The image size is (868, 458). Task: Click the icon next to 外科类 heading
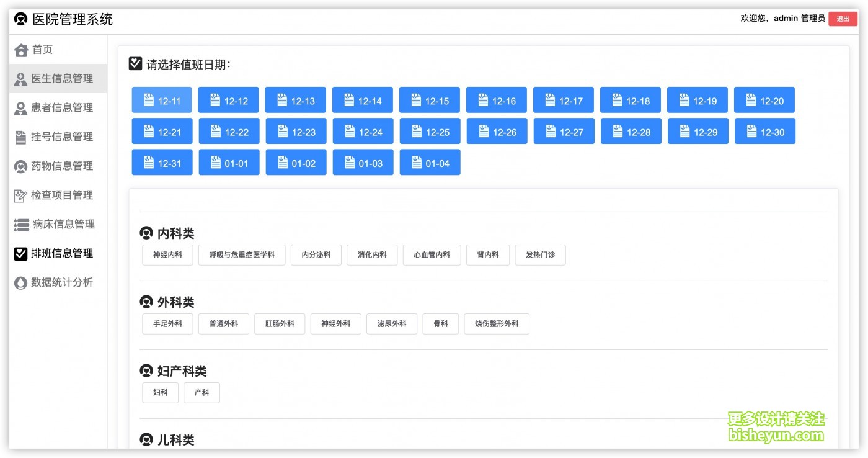(x=146, y=302)
